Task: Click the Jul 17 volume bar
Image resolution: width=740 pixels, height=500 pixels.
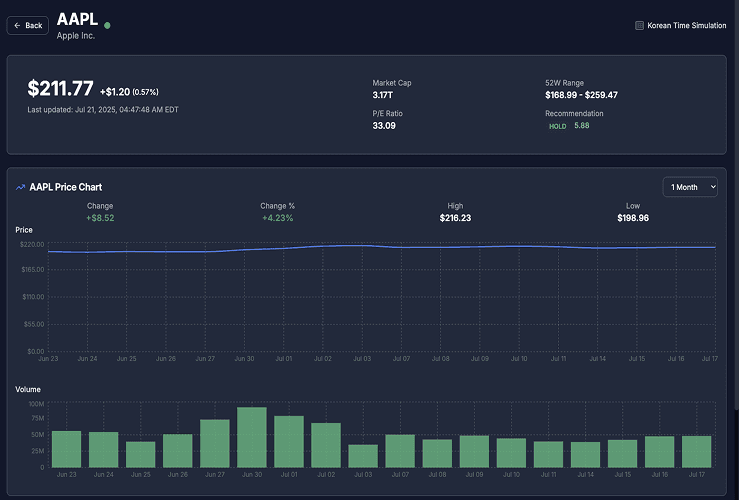Action: (x=697, y=451)
